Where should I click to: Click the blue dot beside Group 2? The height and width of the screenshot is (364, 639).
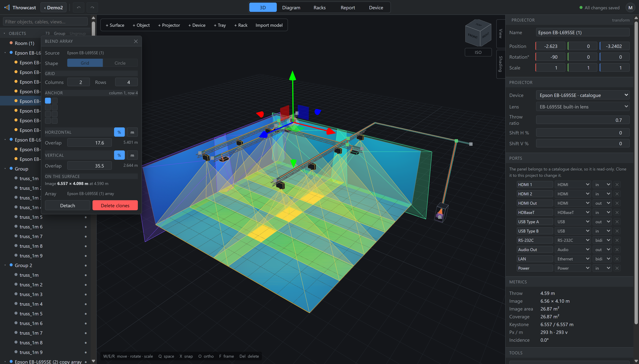11,265
